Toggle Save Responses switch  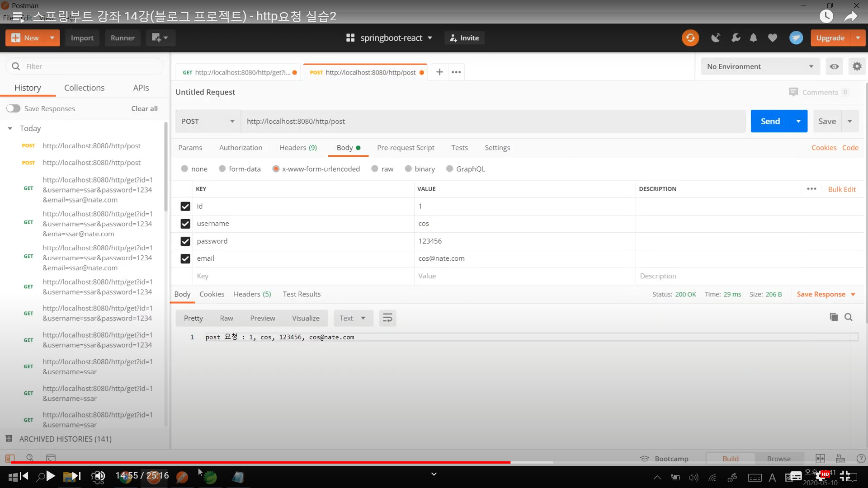click(x=14, y=108)
